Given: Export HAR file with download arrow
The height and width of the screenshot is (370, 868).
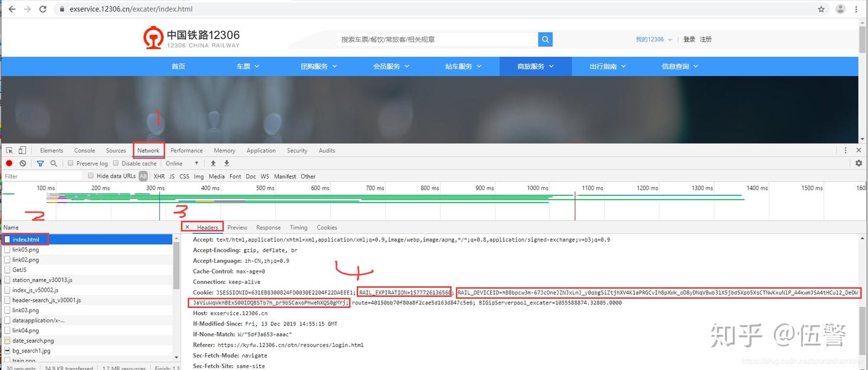Looking at the screenshot, I should coord(226,163).
